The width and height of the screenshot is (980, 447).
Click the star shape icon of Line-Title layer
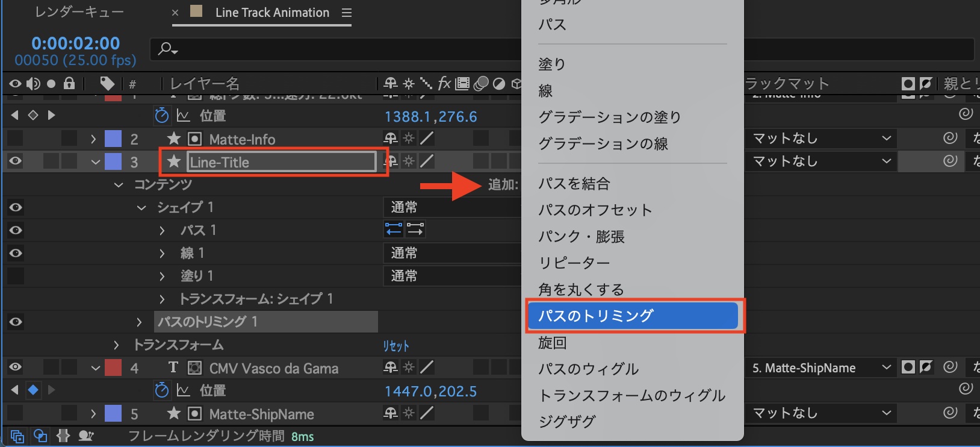pos(174,161)
